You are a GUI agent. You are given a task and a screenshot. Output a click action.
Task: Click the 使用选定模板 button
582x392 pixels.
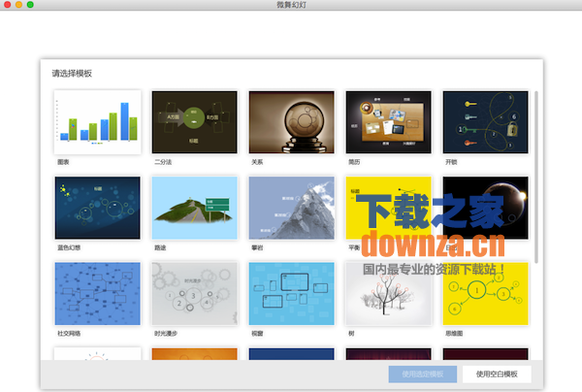421,374
